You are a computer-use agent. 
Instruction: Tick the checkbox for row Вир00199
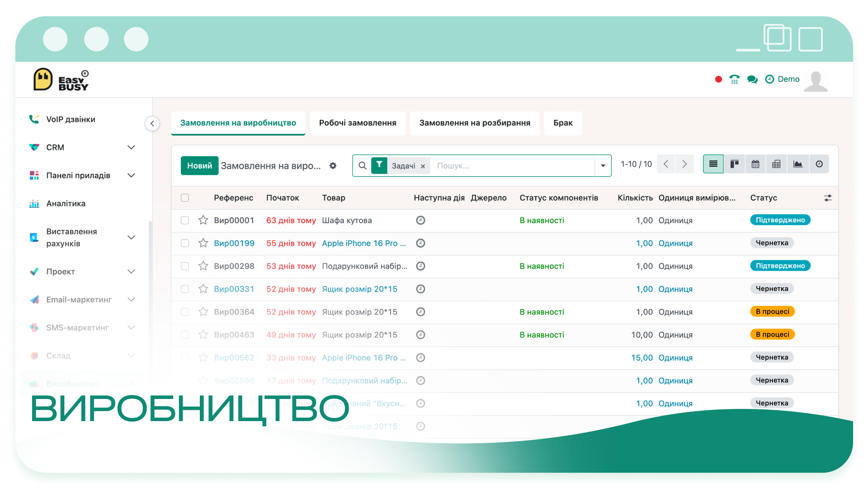[185, 243]
